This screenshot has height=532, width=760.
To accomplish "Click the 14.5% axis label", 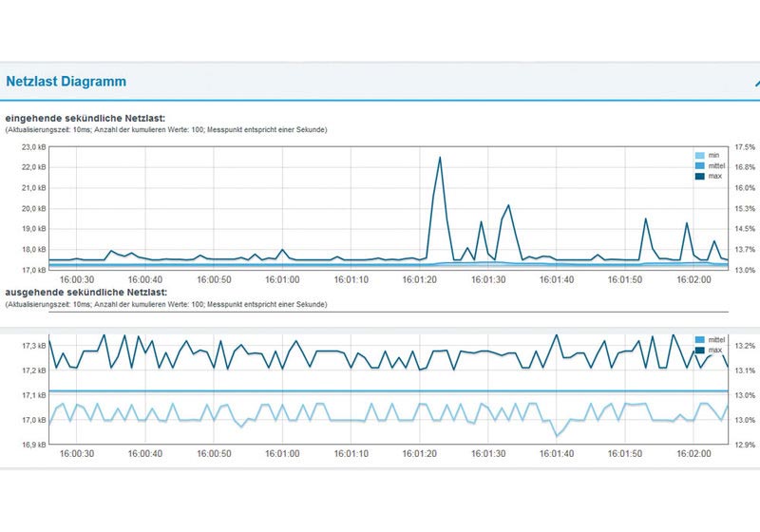I will (745, 229).
